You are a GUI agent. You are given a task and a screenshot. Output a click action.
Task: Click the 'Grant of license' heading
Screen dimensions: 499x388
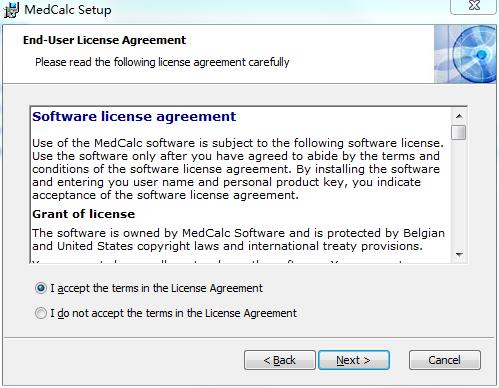(84, 214)
